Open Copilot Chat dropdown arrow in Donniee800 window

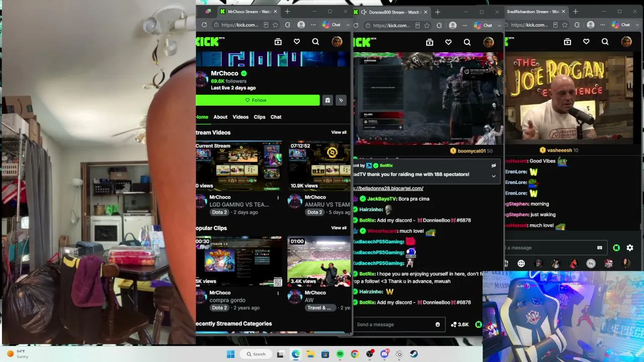(x=499, y=25)
